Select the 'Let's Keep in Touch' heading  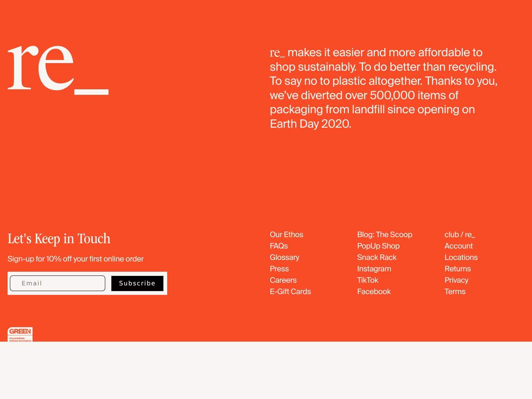pos(59,239)
